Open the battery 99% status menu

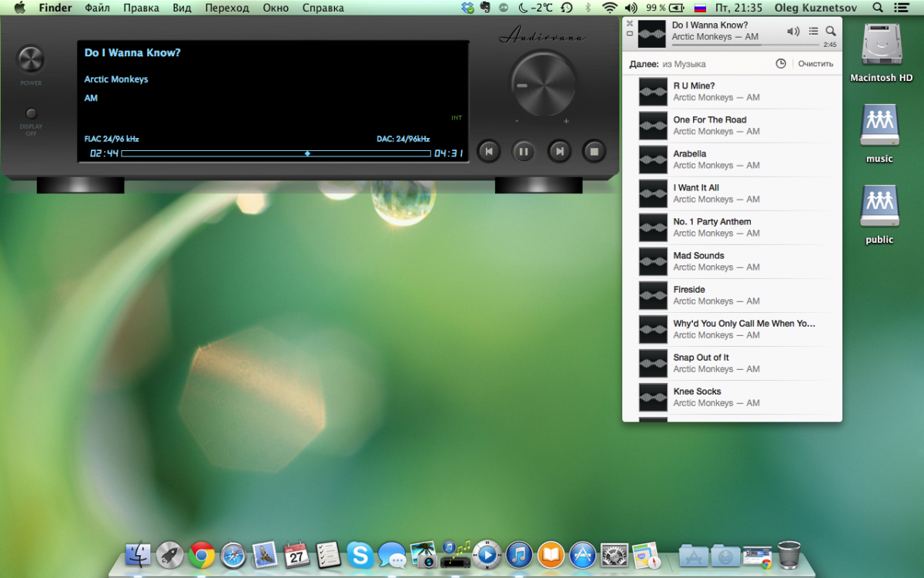click(665, 8)
